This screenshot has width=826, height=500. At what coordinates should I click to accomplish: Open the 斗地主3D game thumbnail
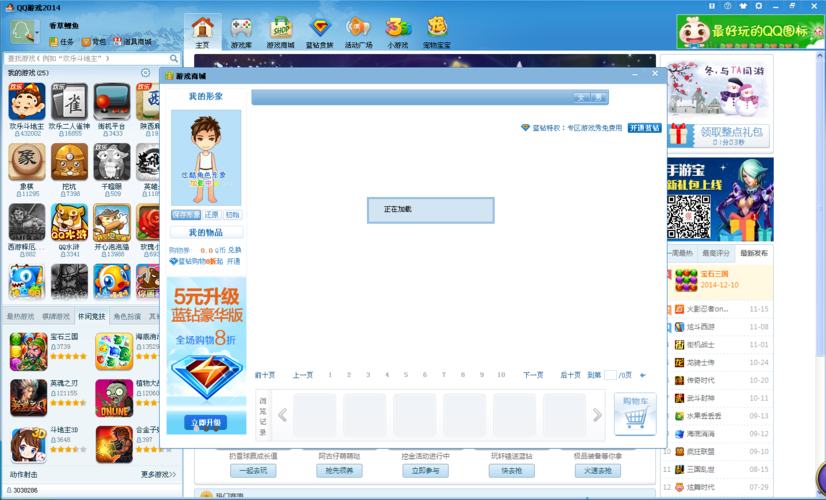pyautogui.click(x=28, y=444)
